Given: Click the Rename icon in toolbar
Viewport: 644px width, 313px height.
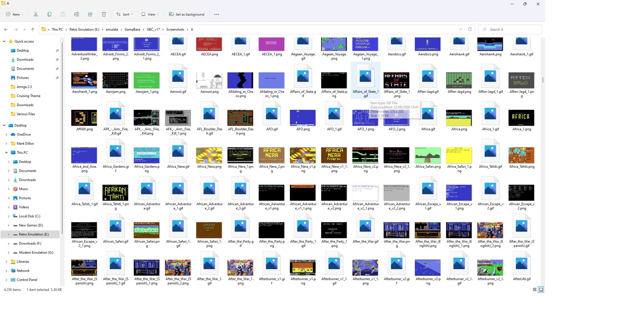Looking at the screenshot, I should click(x=77, y=14).
